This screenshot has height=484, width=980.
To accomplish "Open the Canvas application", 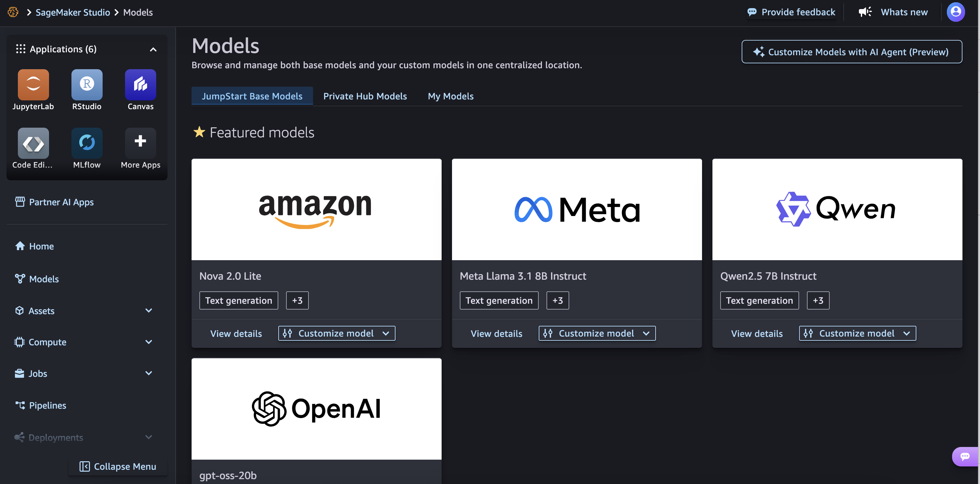I will [140, 84].
